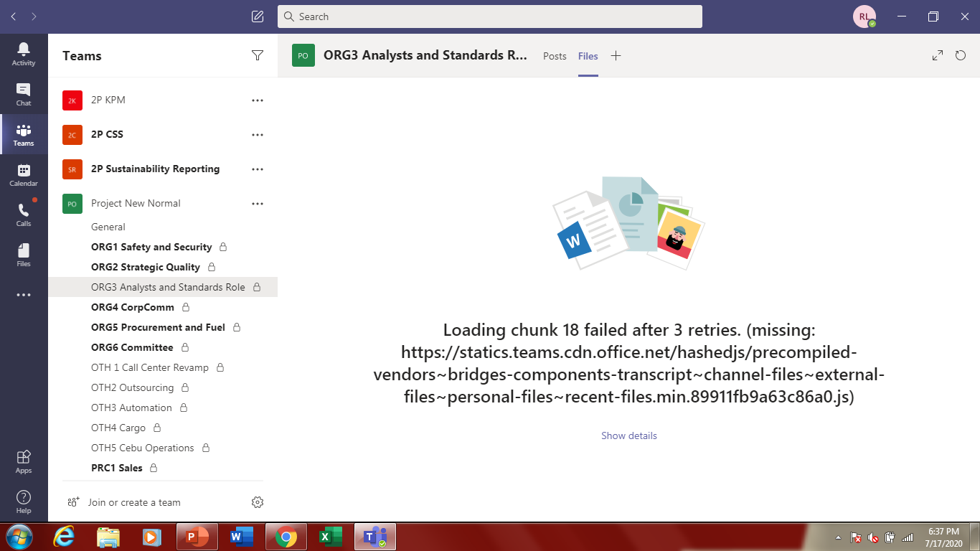The image size is (980, 551).
Task: Expand the tab to full screen
Action: point(938,55)
